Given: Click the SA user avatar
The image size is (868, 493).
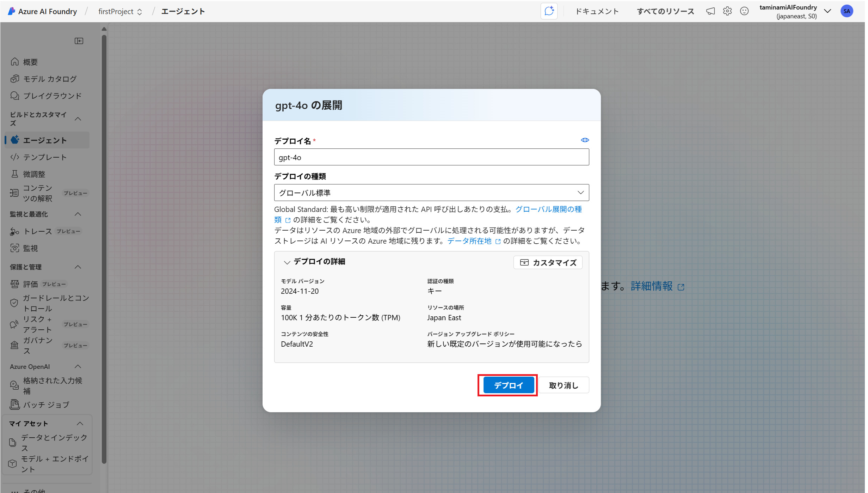Looking at the screenshot, I should (x=847, y=11).
